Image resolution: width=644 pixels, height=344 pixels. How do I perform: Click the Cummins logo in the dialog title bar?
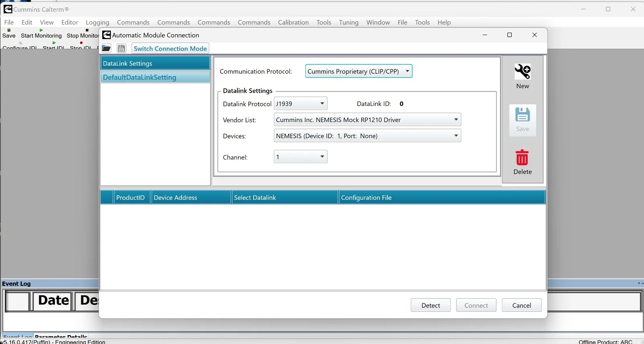pos(107,35)
